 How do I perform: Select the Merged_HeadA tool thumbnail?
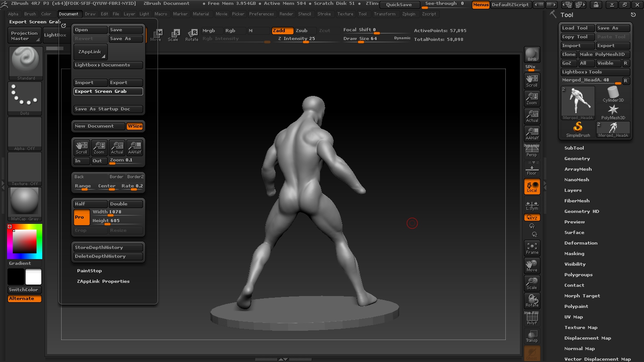coord(578,103)
